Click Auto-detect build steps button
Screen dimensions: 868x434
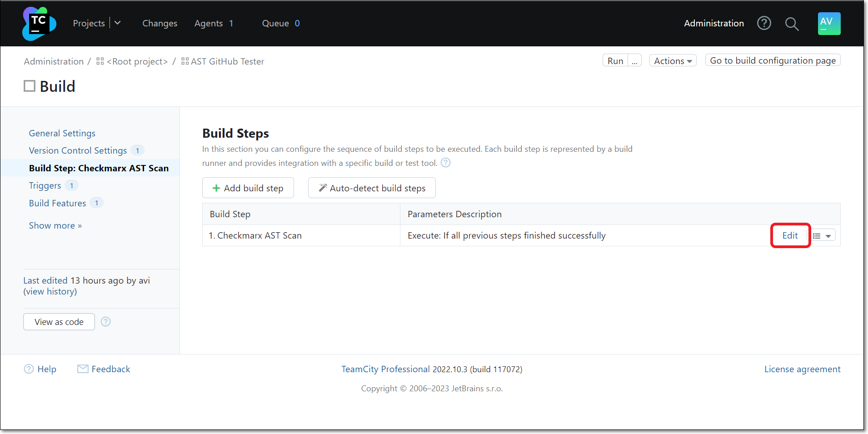click(x=372, y=188)
